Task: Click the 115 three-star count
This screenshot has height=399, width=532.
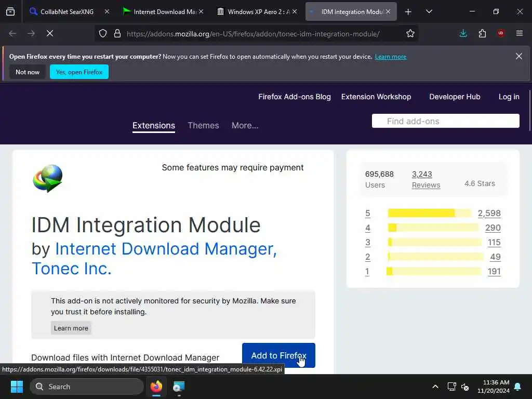Action: [x=494, y=243]
